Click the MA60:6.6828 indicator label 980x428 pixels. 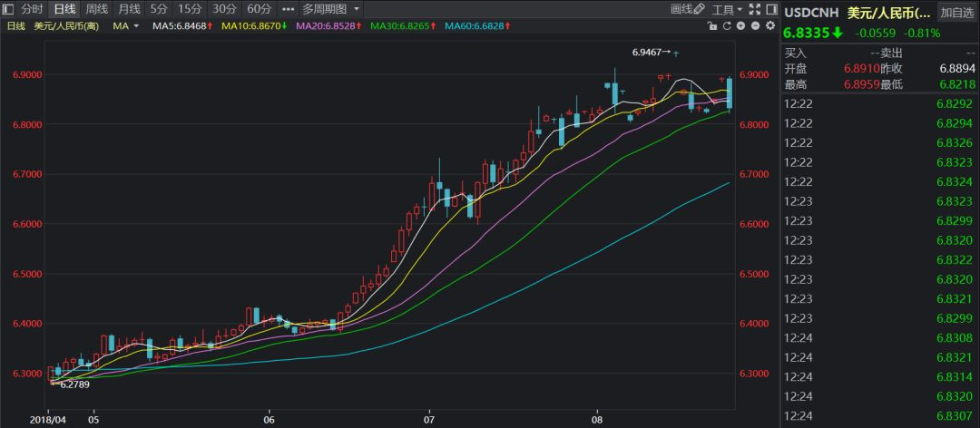[x=477, y=25]
